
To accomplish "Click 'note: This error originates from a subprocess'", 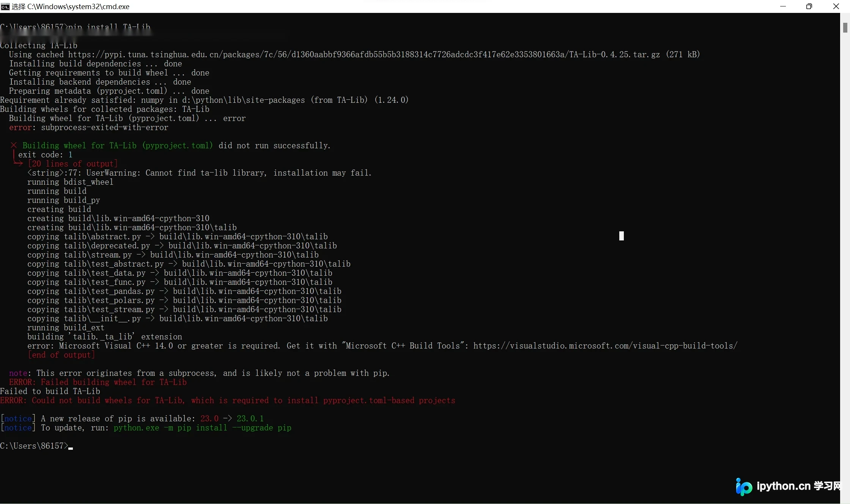I will point(199,373).
